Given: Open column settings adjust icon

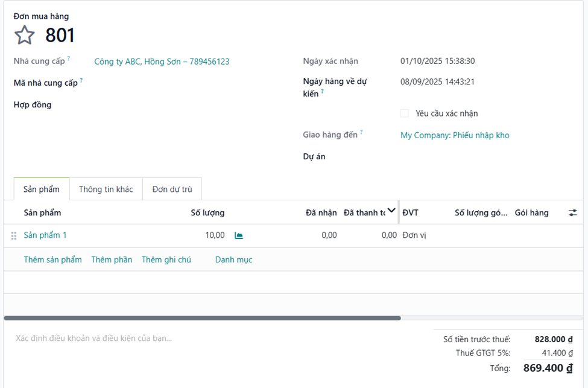Looking at the screenshot, I should coord(572,212).
